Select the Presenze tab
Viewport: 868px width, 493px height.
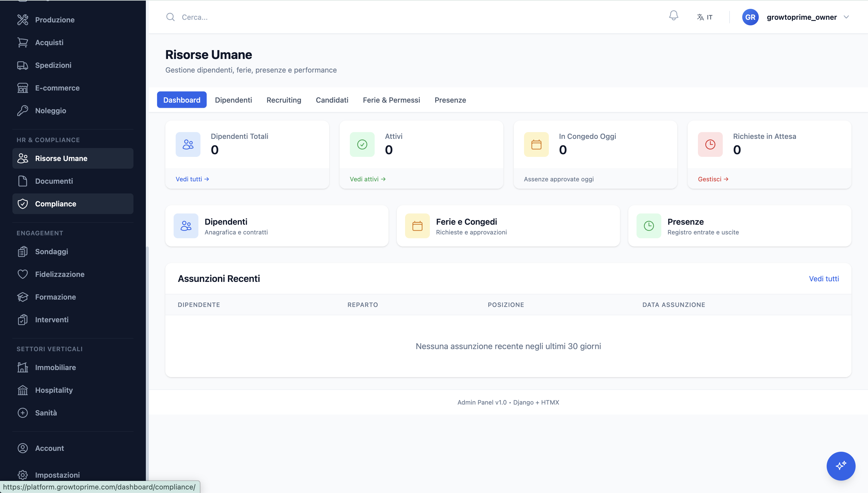[450, 100]
